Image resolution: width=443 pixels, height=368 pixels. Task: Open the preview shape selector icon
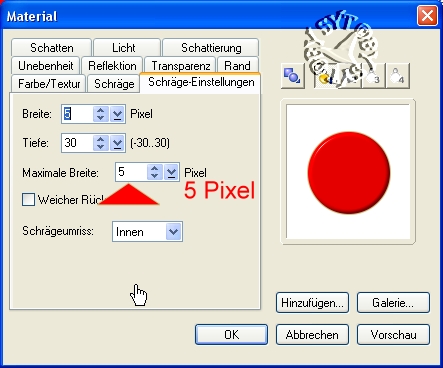click(293, 76)
